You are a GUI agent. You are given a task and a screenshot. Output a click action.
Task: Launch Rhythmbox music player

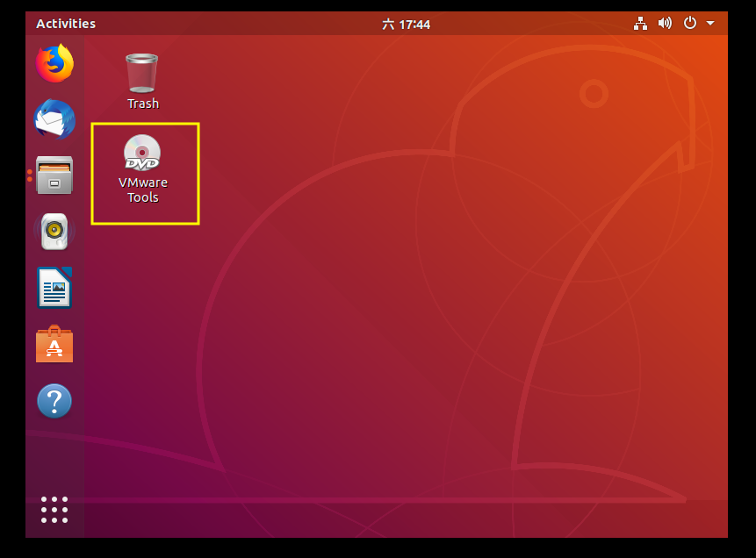click(54, 232)
